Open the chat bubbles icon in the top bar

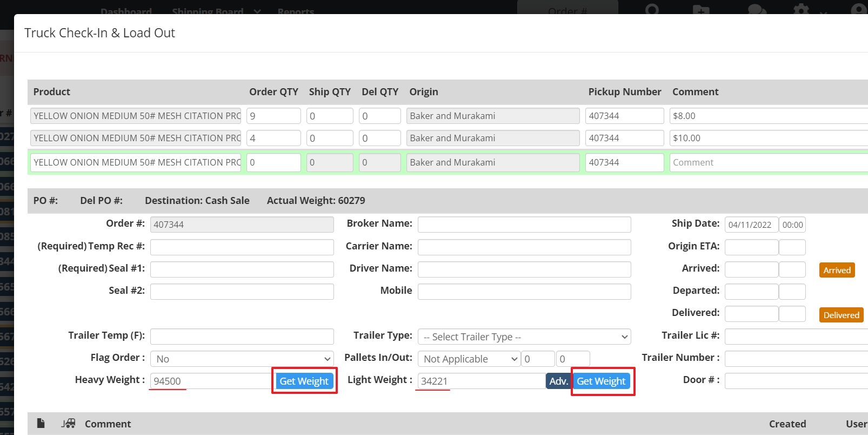click(x=757, y=10)
